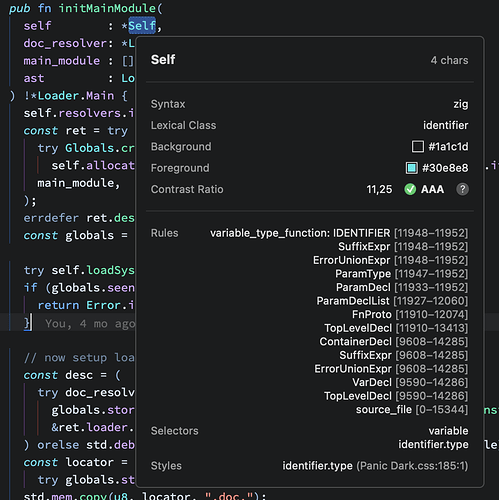This screenshot has width=499, height=500.
Task: Click the ParamType [11947–11952] rule
Action: click(x=402, y=274)
